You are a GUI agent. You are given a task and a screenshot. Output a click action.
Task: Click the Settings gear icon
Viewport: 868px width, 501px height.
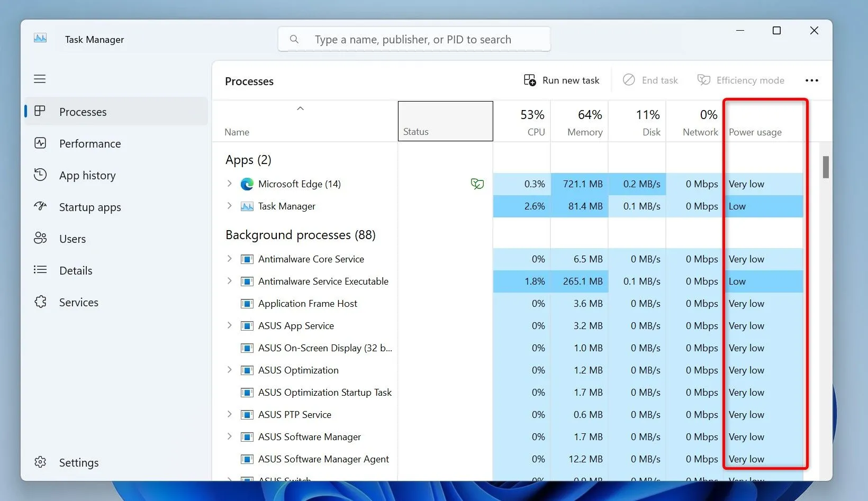[40, 462]
